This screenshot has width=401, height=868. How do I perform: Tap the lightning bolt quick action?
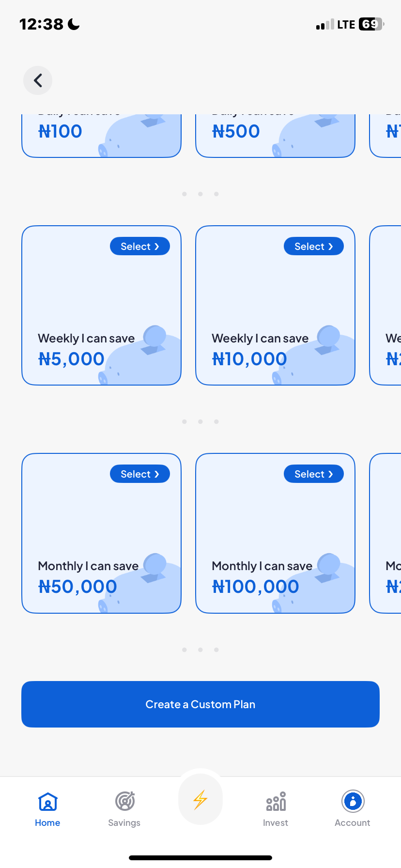pos(200,800)
